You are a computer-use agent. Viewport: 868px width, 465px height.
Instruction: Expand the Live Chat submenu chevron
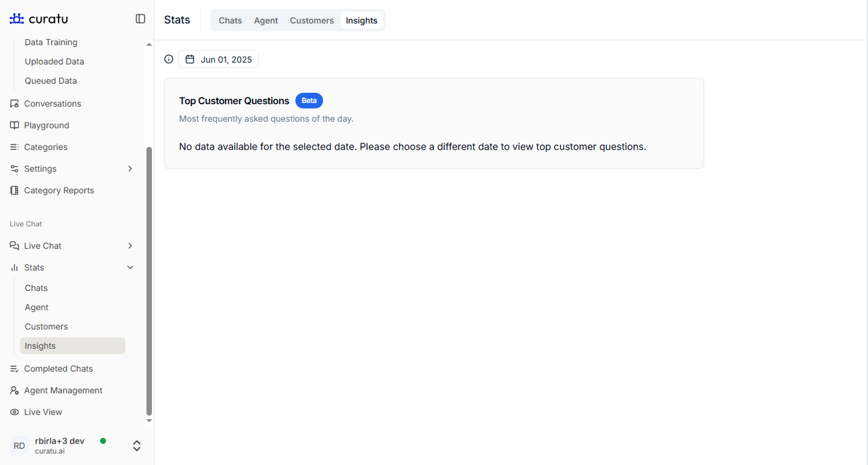click(130, 246)
